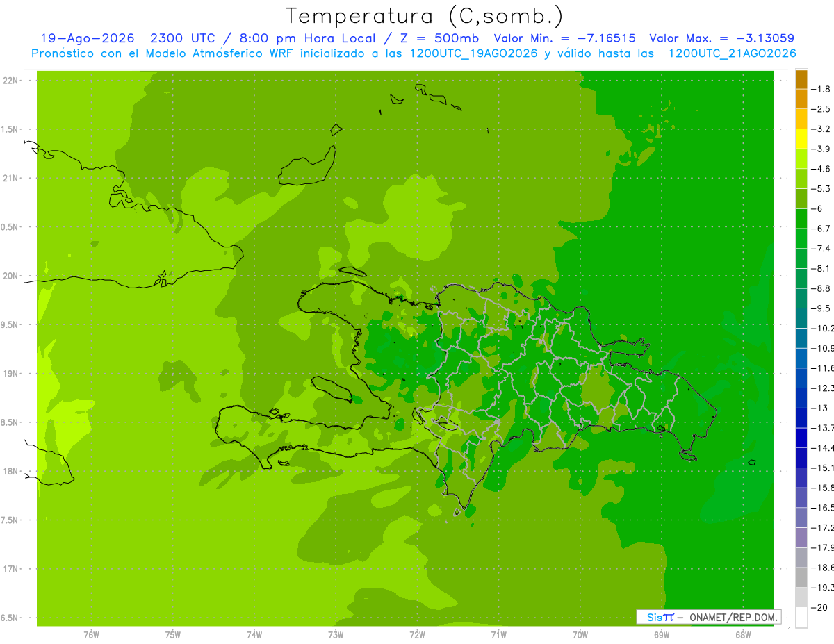The height and width of the screenshot is (644, 834).
Task: Click the '-2.5' colorbar value
Action: [x=821, y=109]
